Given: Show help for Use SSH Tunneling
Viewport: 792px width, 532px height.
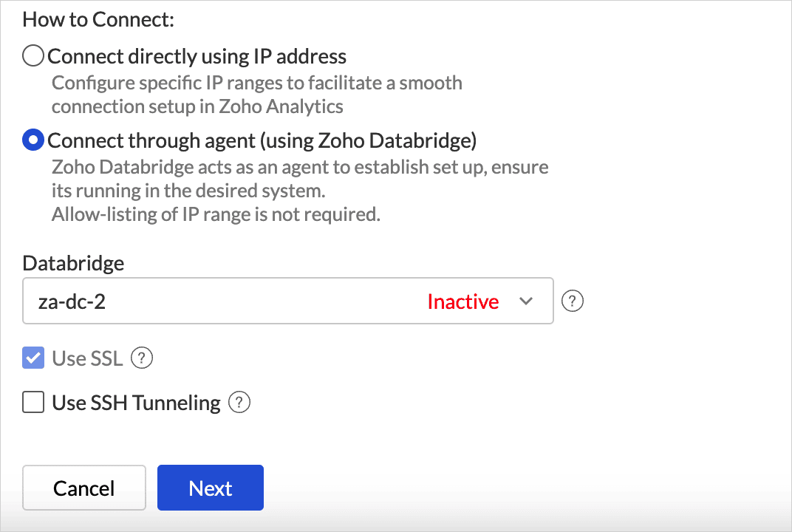Looking at the screenshot, I should pos(239,403).
